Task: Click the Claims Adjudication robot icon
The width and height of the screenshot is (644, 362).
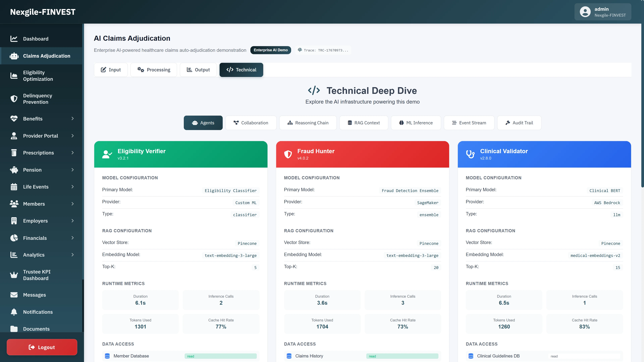Action: 14,56
